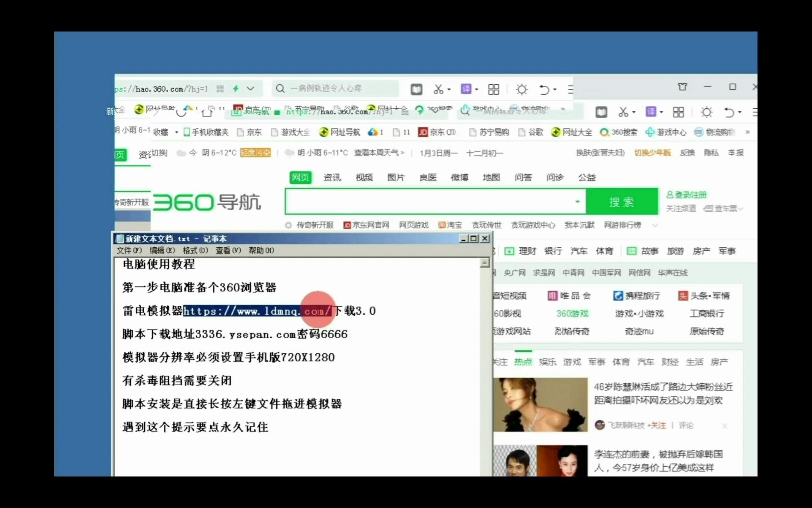Viewport: 812px width, 508px height.
Task: Click the QR code icon in the address bar
Action: [x=220, y=88]
